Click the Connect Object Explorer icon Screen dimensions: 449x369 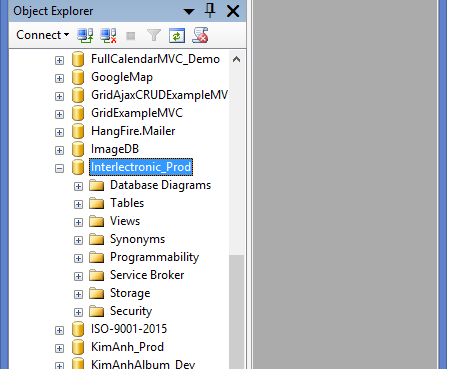pyautogui.click(x=85, y=35)
